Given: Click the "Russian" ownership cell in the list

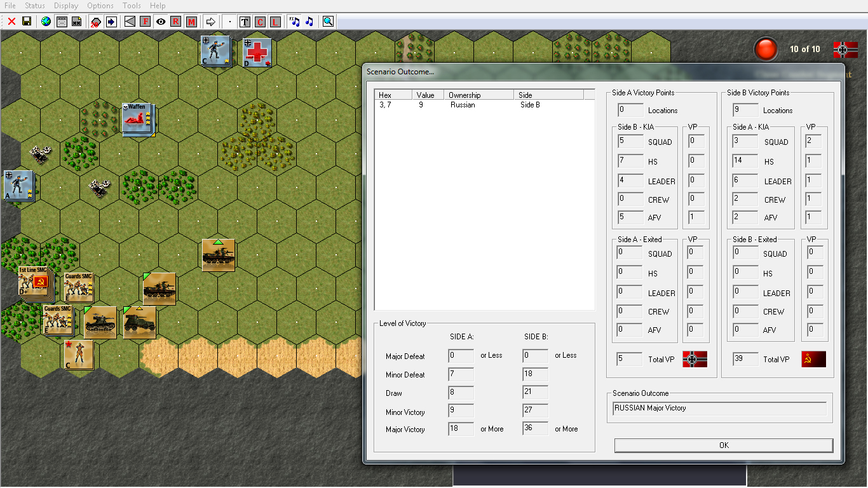Looking at the screenshot, I should 463,105.
